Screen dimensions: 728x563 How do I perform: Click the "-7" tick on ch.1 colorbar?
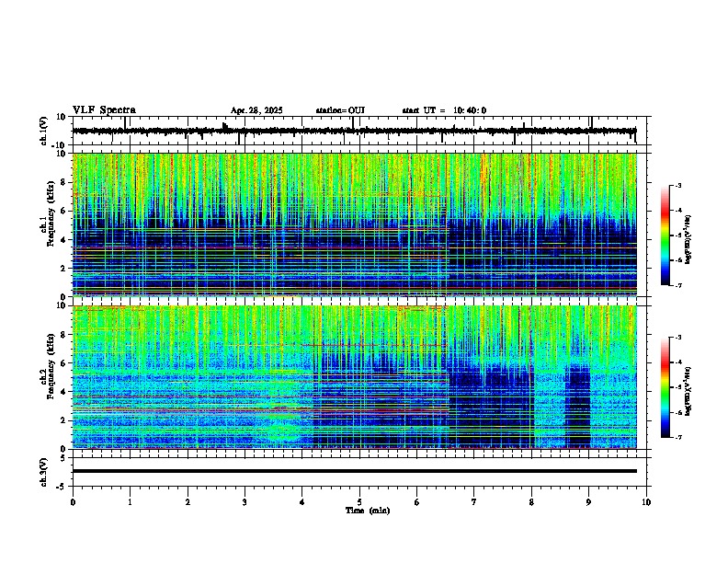678,285
